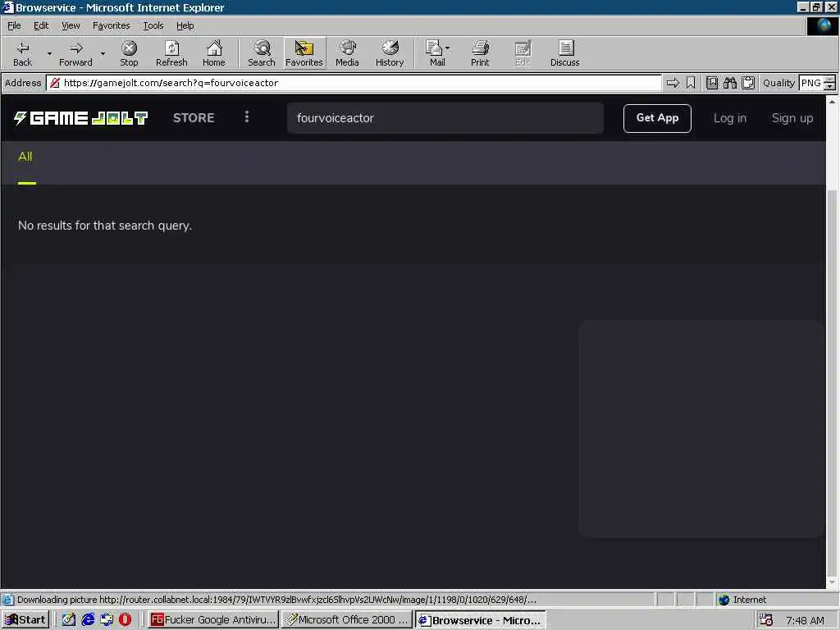Open the Game Jolt STORE link
840x630 pixels.
[x=194, y=118]
